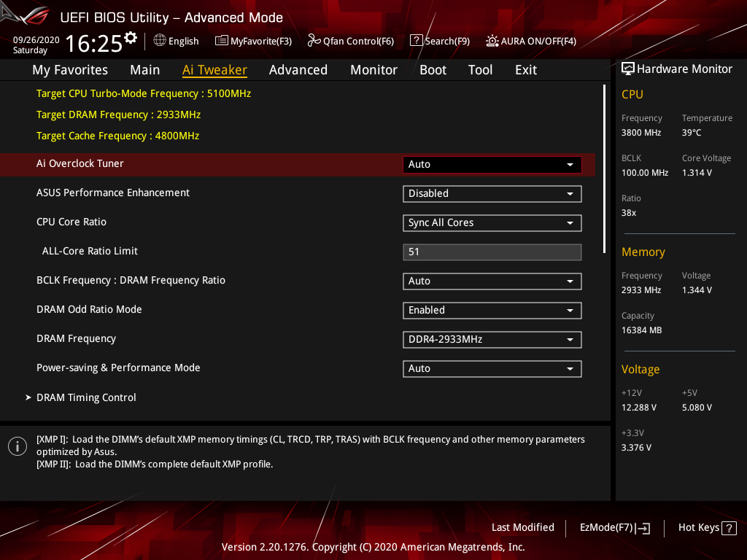Switch to the Boot tab
Image resolution: width=747 pixels, height=560 pixels.
[433, 70]
